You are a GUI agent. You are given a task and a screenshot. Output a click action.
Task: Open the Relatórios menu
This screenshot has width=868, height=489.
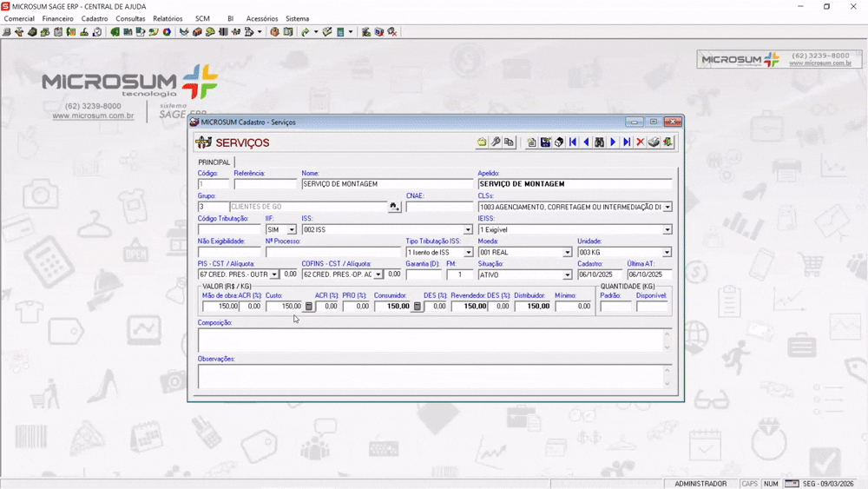[168, 18]
